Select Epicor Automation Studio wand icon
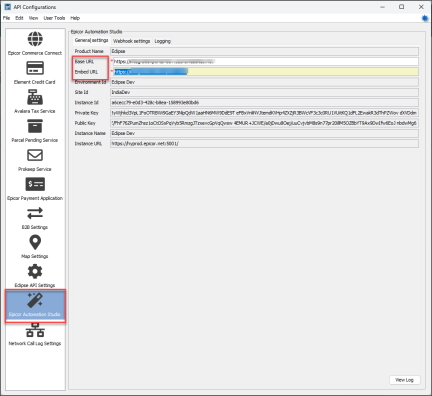The width and height of the screenshot is (432, 396). tap(35, 300)
